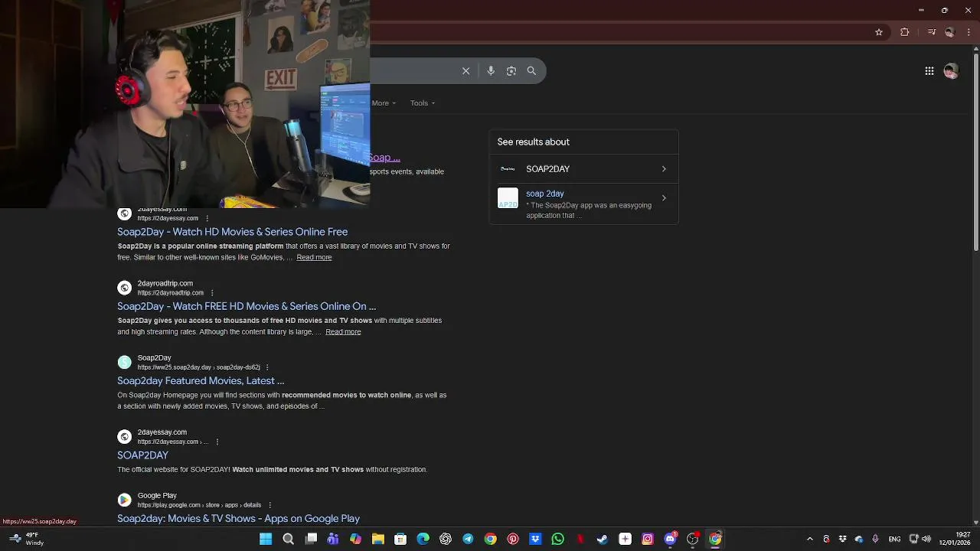The image size is (980, 551).
Task: Launch Netflix from the taskbar
Action: (580, 539)
